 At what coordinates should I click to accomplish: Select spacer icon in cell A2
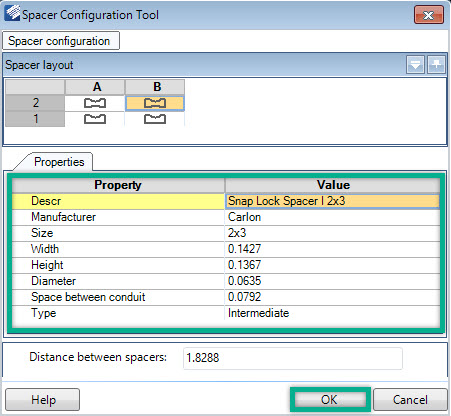pyautogui.click(x=95, y=103)
